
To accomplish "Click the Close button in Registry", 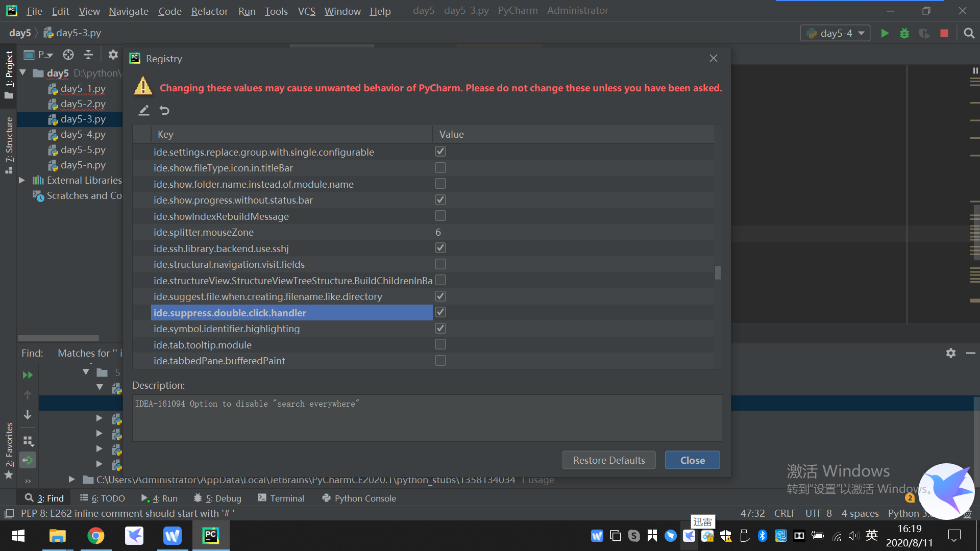I will pyautogui.click(x=692, y=460).
